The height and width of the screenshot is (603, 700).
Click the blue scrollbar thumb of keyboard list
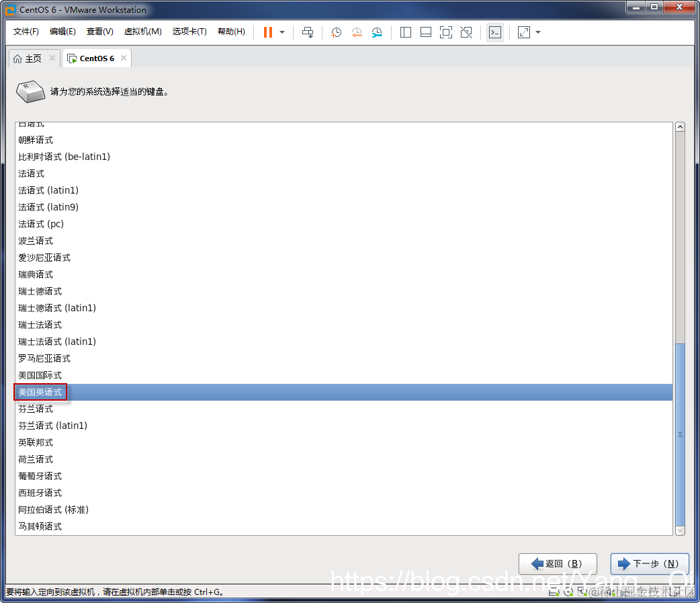680,435
